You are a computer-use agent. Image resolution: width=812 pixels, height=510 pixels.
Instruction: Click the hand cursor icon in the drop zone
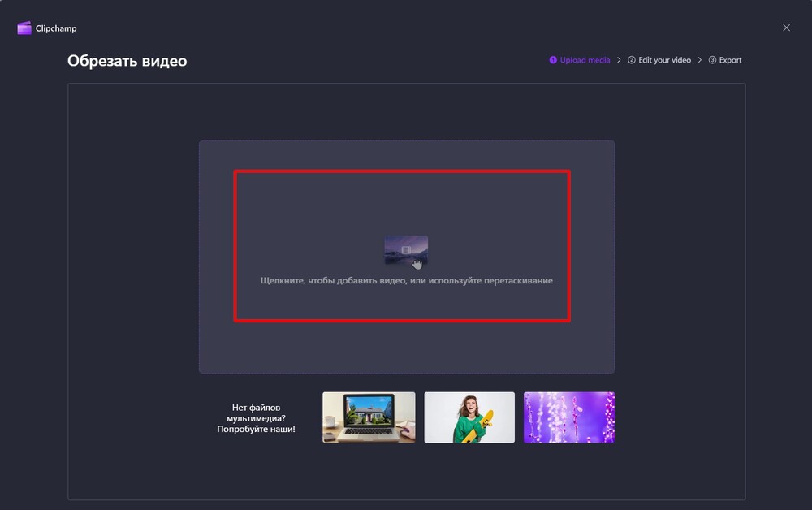point(416,262)
